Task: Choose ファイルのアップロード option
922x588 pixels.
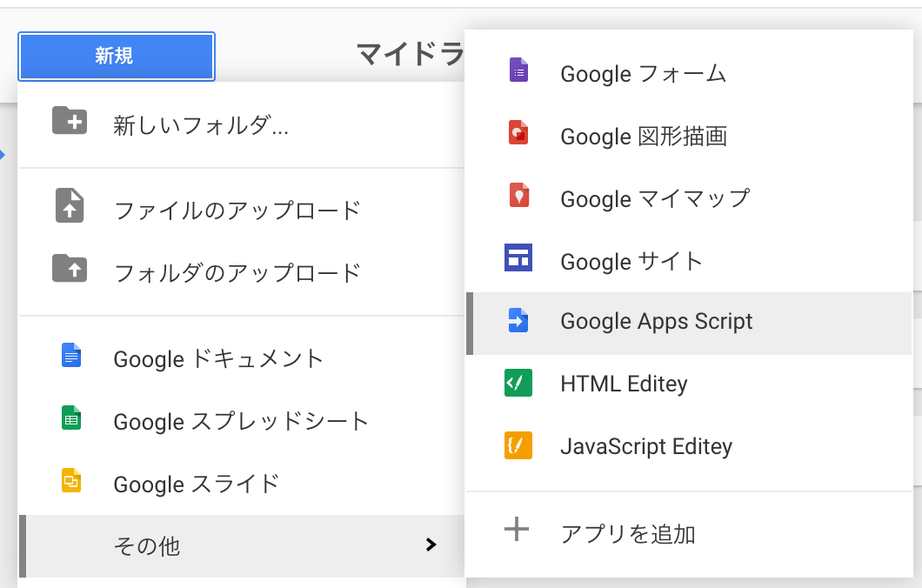Action: tap(242, 210)
